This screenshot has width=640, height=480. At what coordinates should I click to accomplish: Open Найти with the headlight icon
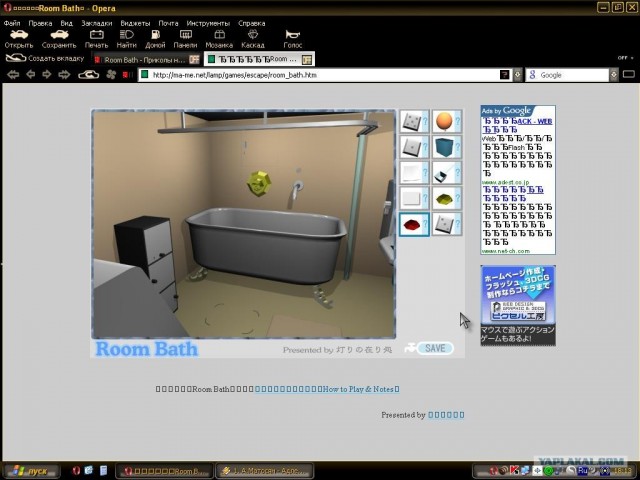[127, 35]
